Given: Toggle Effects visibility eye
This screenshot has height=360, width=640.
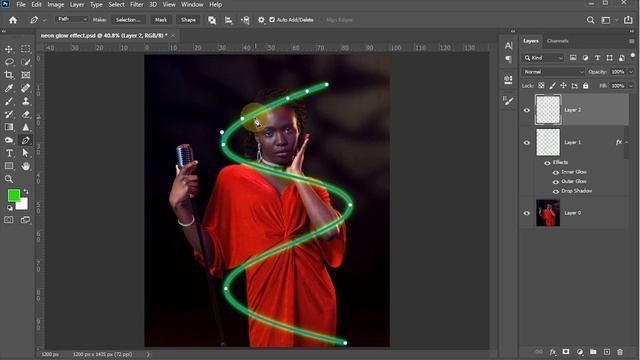Looking at the screenshot, I should (x=547, y=163).
